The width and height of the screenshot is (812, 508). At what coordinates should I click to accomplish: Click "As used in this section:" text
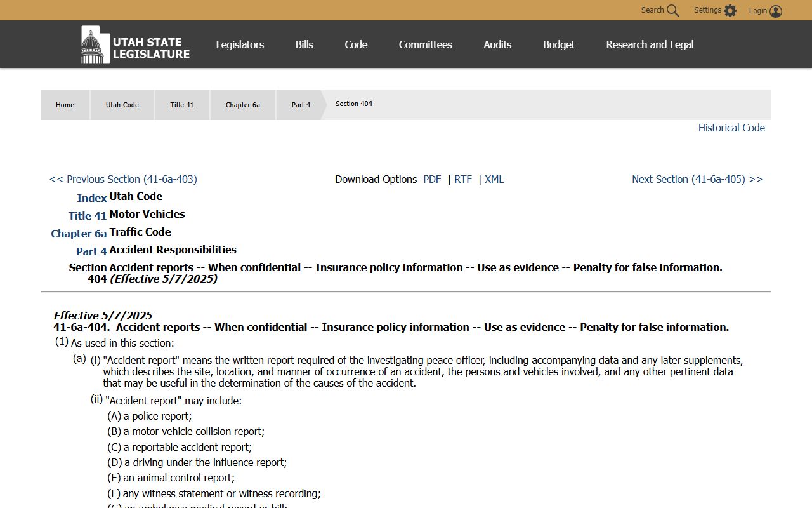point(122,344)
